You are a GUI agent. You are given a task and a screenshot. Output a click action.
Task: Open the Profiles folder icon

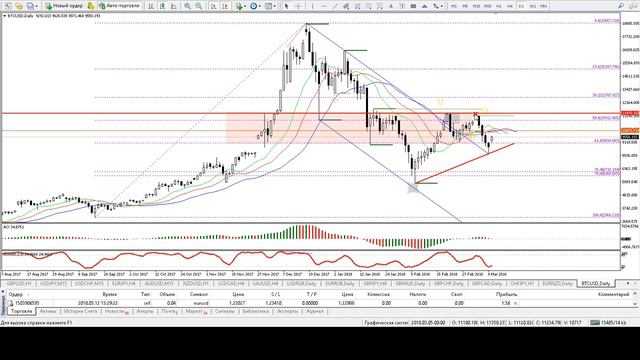tap(19, 6)
